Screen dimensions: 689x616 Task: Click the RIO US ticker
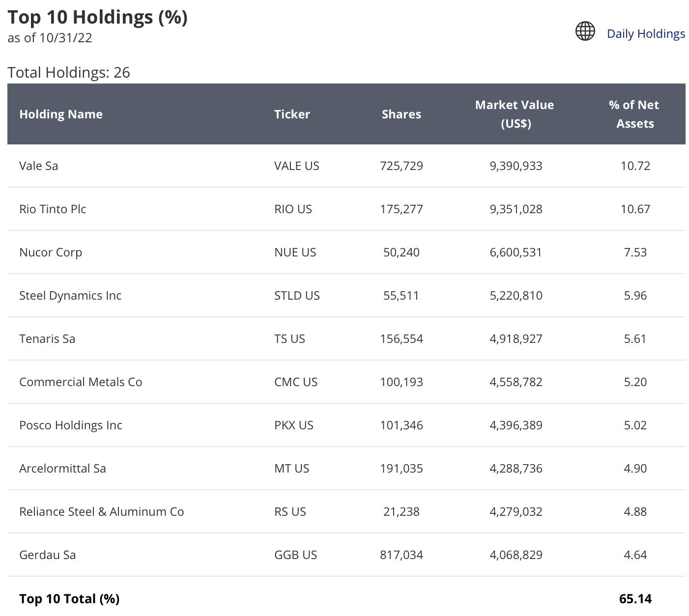pyautogui.click(x=293, y=209)
